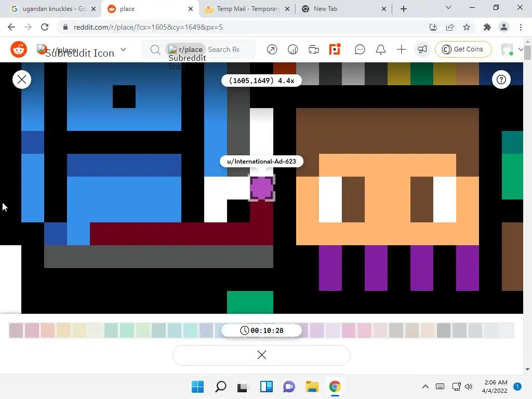Go back in browser history

pyautogui.click(x=11, y=27)
